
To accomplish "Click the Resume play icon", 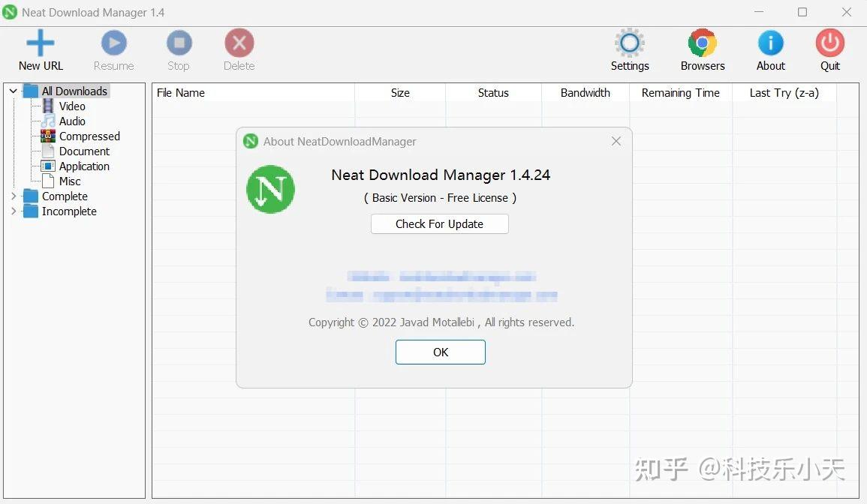I will 114,43.
